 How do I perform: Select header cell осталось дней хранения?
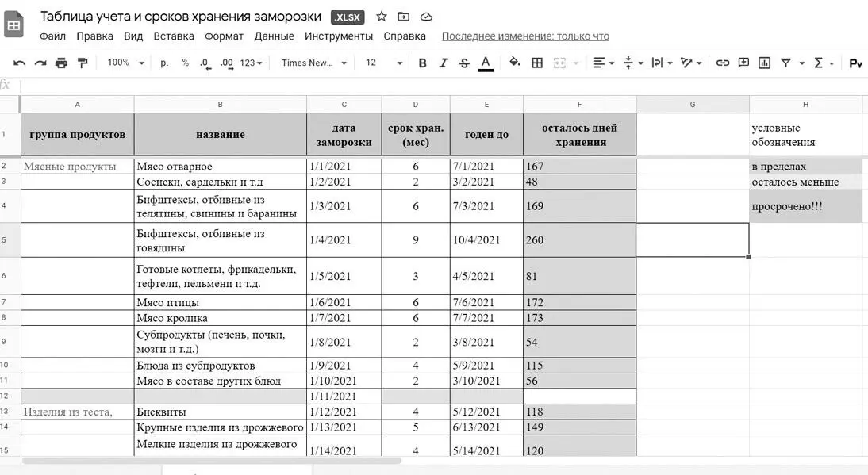579,135
